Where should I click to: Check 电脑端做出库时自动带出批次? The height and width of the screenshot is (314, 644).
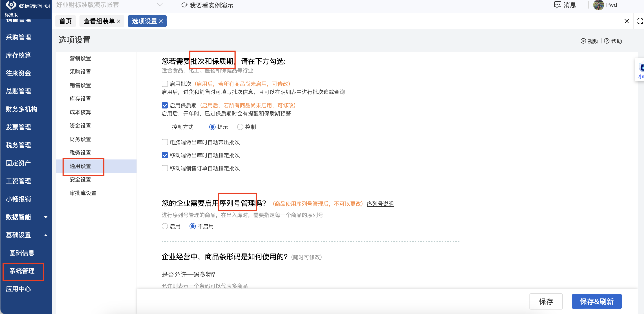click(165, 142)
